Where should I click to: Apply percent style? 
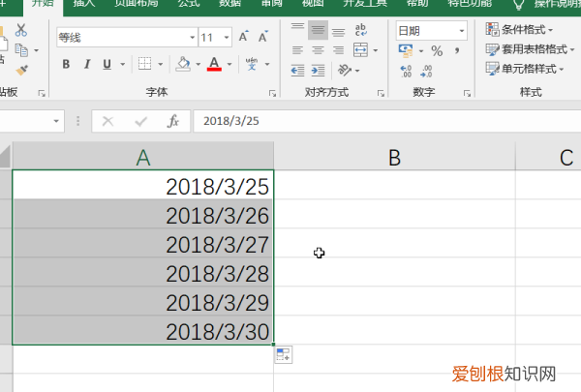click(437, 50)
